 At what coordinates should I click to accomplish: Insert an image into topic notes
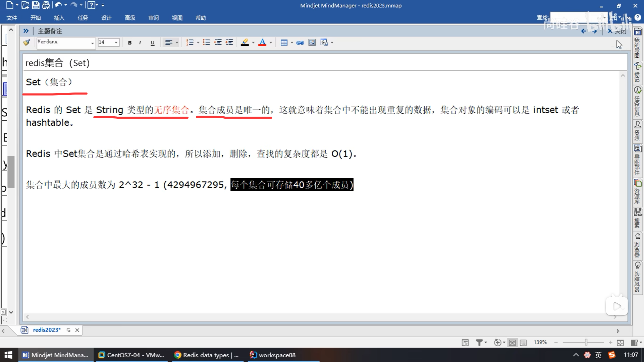(x=312, y=43)
